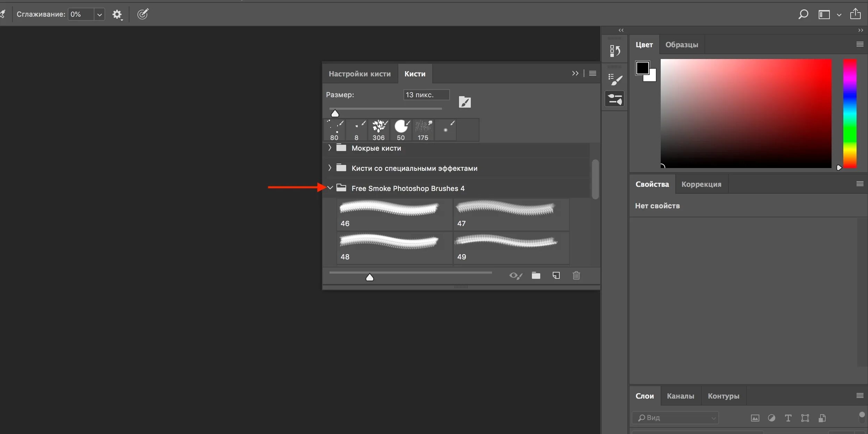Click the foreground black color swatch
Image resolution: width=868 pixels, height=434 pixels.
tap(642, 68)
